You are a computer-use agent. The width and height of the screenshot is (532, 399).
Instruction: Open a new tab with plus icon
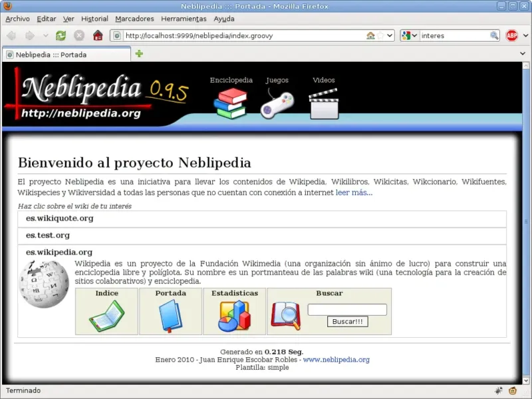pyautogui.click(x=139, y=54)
